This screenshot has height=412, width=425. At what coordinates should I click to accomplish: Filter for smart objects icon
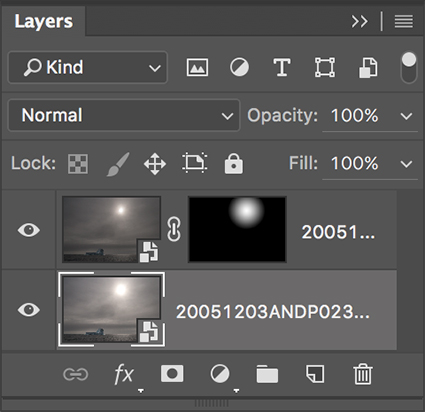[x=368, y=68]
